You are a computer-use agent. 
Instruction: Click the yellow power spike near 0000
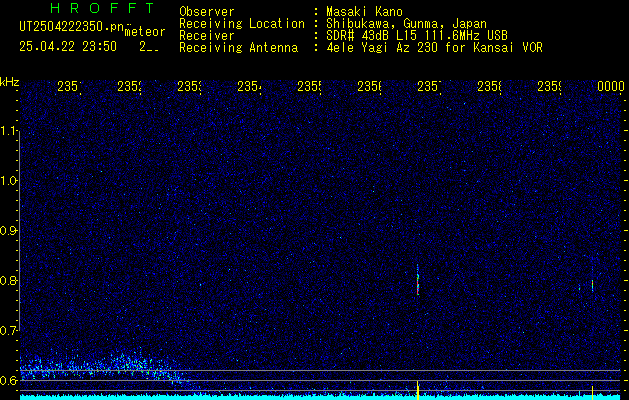click(x=592, y=392)
